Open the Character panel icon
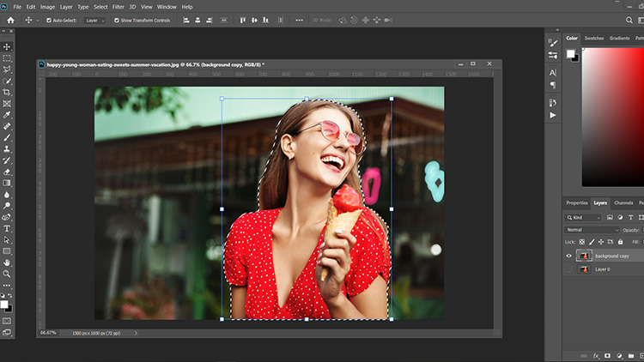 pos(553,73)
